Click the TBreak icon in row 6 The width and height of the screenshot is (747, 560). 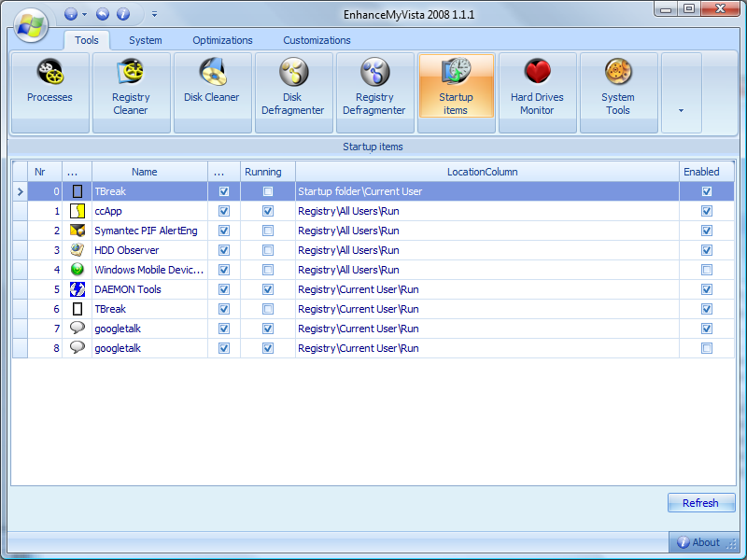(x=78, y=309)
